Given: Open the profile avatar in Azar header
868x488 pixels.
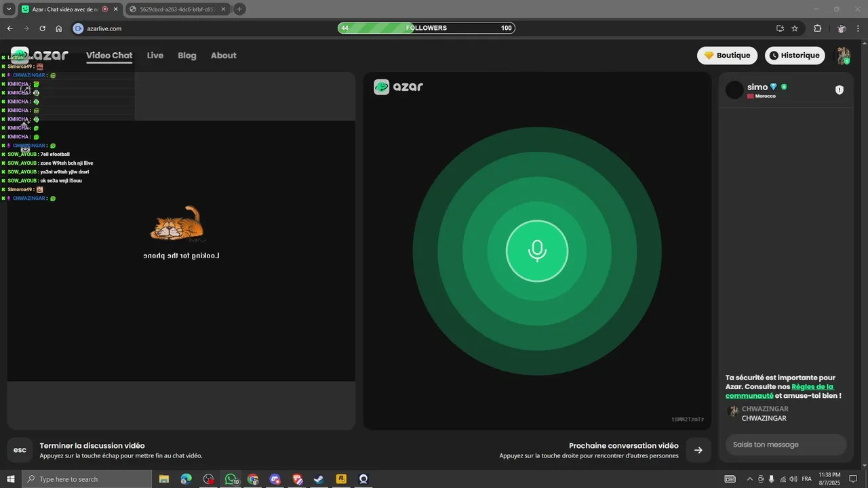Looking at the screenshot, I should (843, 56).
